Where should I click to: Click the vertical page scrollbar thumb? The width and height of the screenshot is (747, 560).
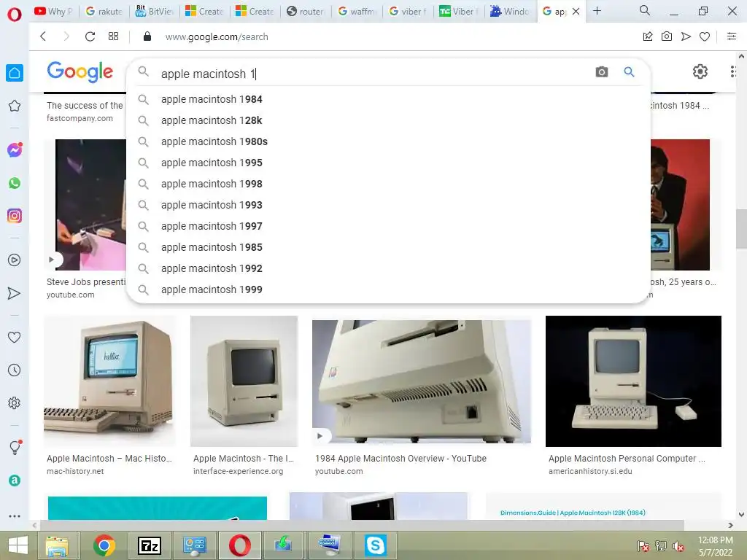(741, 228)
